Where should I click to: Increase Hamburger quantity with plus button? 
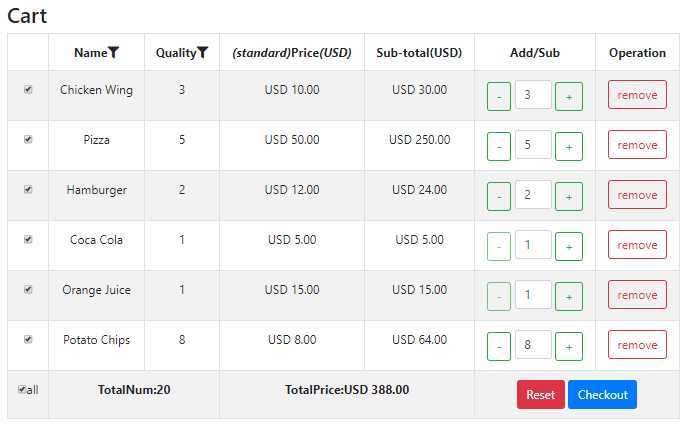click(569, 196)
